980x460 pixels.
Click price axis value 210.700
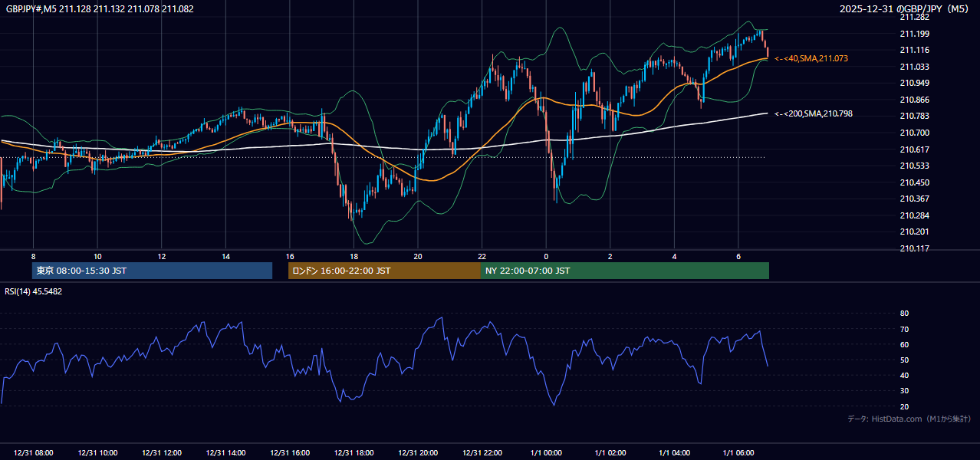(x=914, y=133)
